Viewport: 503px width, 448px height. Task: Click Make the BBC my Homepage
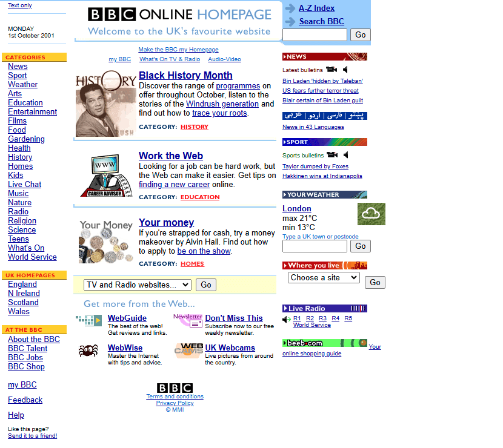[x=178, y=50]
